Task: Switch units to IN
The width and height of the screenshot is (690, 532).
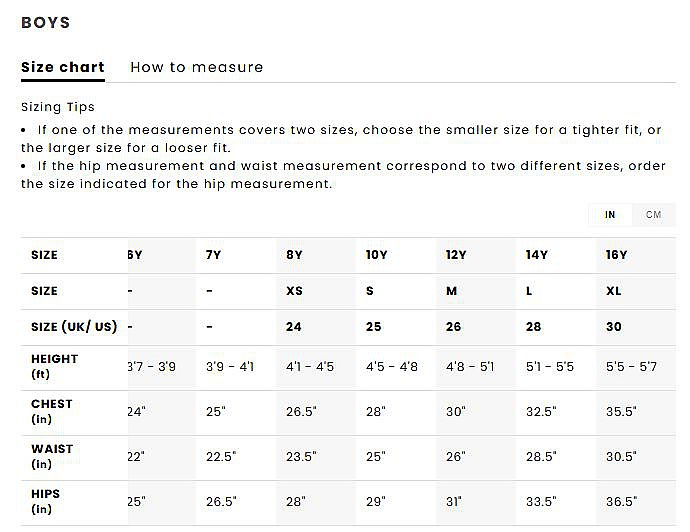Action: (x=610, y=215)
